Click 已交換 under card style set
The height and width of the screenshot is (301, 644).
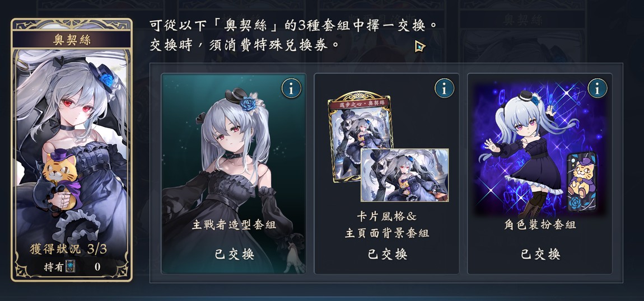[388, 254]
